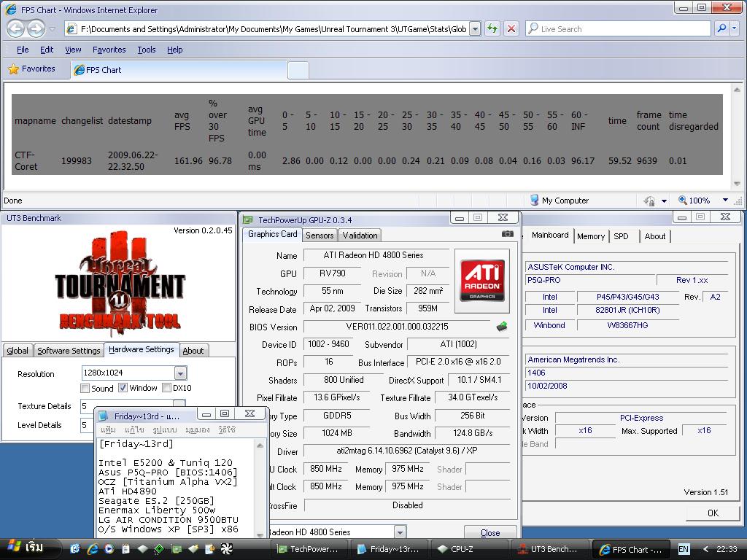Open a new tab in Internet Explorer
Image resolution: width=747 pixels, height=560 pixels.
298,71
